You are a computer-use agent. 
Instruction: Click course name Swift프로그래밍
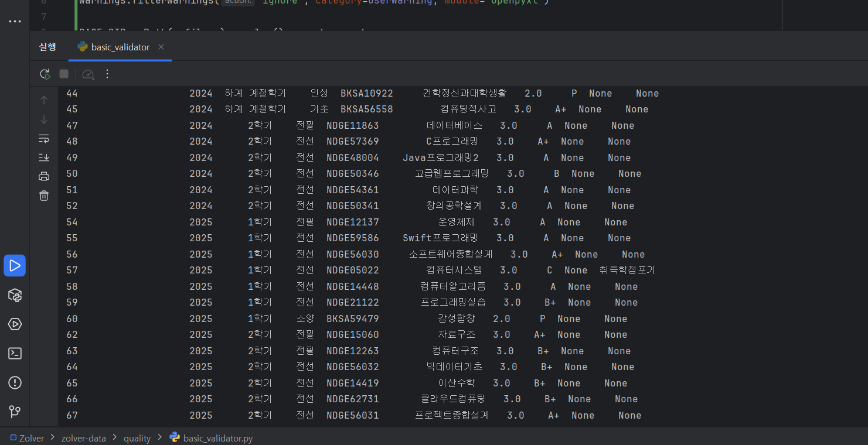pyautogui.click(x=441, y=238)
